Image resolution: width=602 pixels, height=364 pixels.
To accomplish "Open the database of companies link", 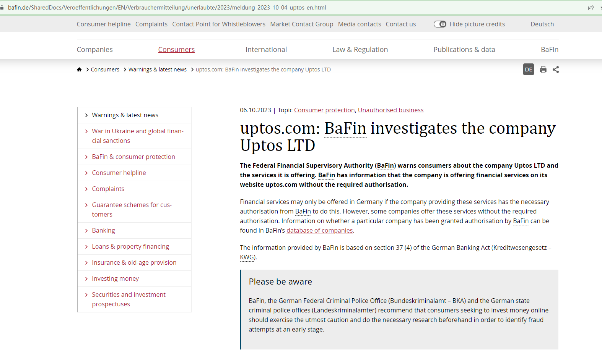I will click(319, 231).
